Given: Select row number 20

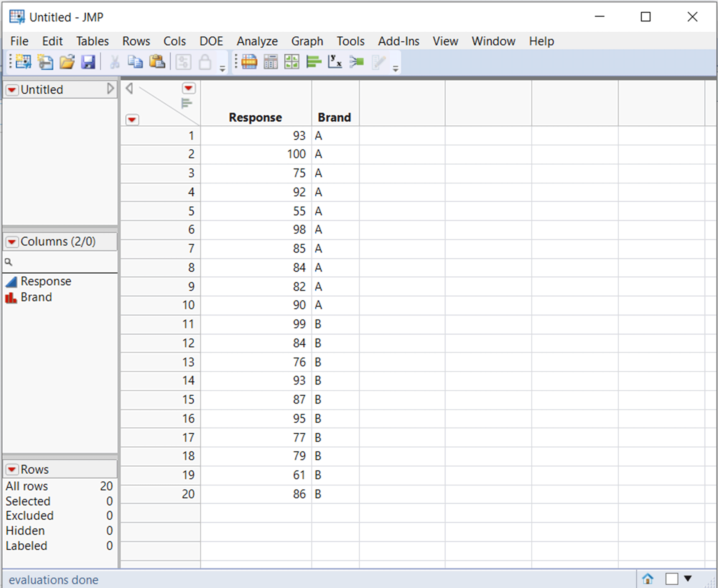Looking at the screenshot, I should pyautogui.click(x=160, y=494).
